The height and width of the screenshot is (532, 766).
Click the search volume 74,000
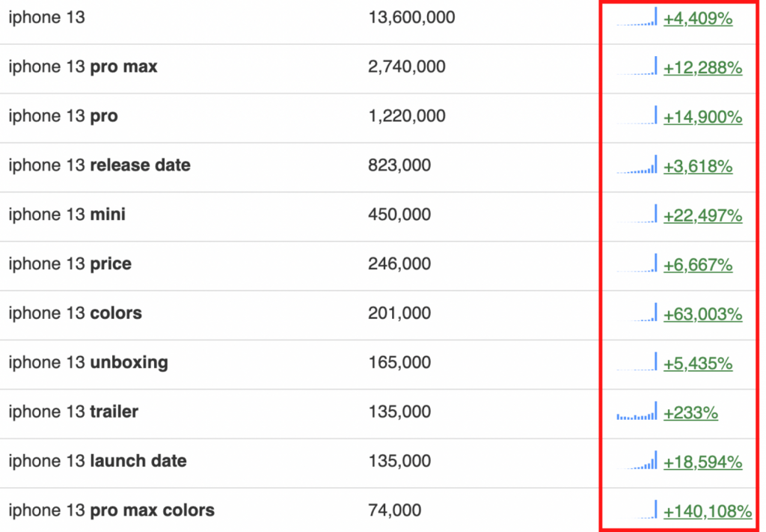point(394,512)
